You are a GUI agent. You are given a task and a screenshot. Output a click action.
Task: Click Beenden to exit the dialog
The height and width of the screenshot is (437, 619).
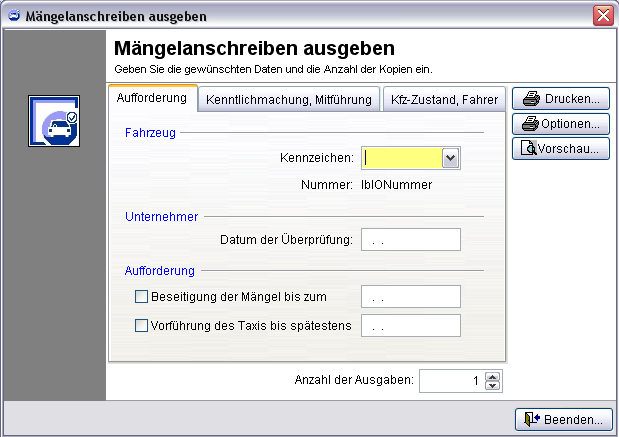[561, 419]
